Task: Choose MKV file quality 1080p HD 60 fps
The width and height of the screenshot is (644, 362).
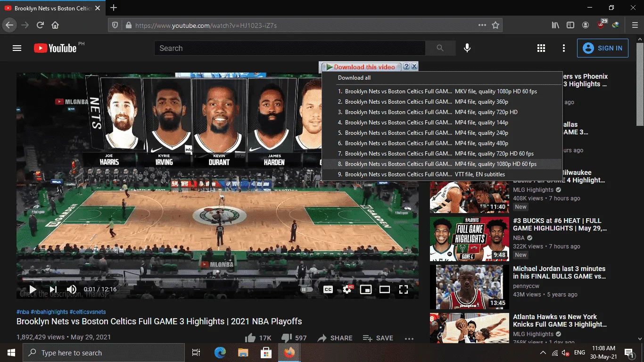Action: point(442,91)
